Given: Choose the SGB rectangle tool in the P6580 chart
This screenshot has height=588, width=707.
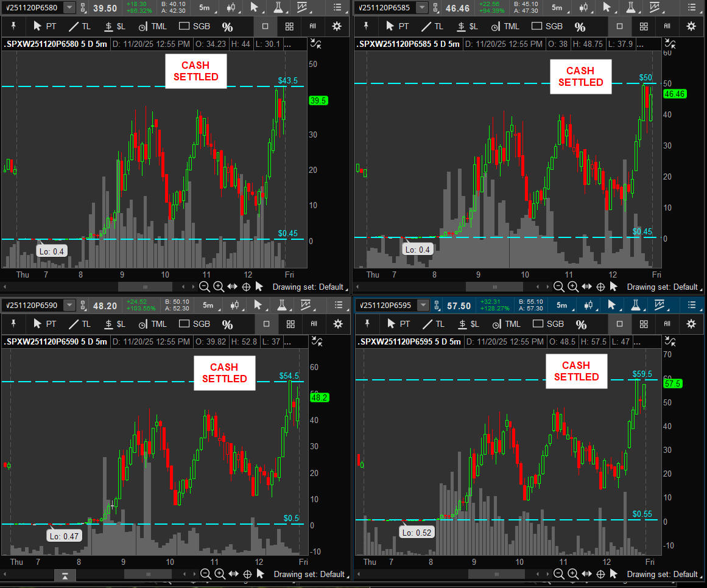Looking at the screenshot, I should pos(192,26).
